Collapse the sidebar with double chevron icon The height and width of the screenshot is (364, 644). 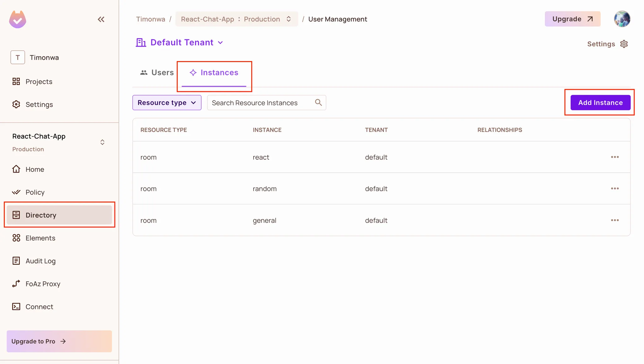[101, 20]
